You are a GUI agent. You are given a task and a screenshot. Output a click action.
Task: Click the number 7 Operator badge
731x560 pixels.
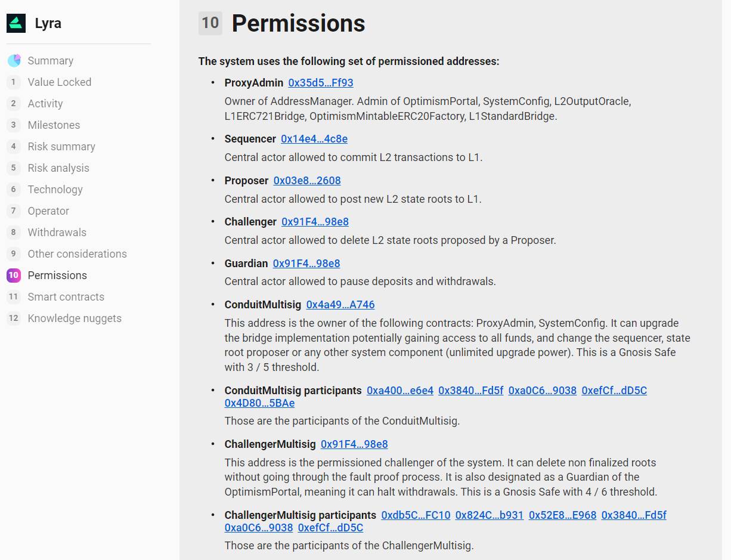[x=14, y=211]
